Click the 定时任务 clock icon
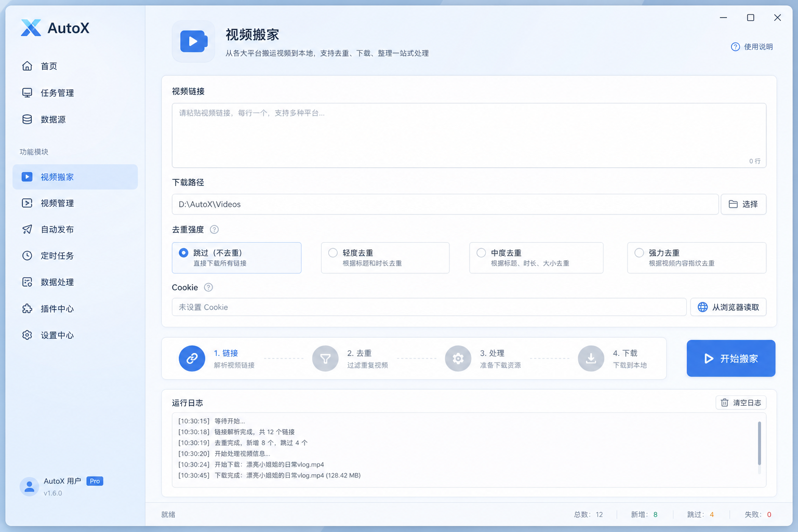This screenshot has width=798, height=532. (27, 256)
